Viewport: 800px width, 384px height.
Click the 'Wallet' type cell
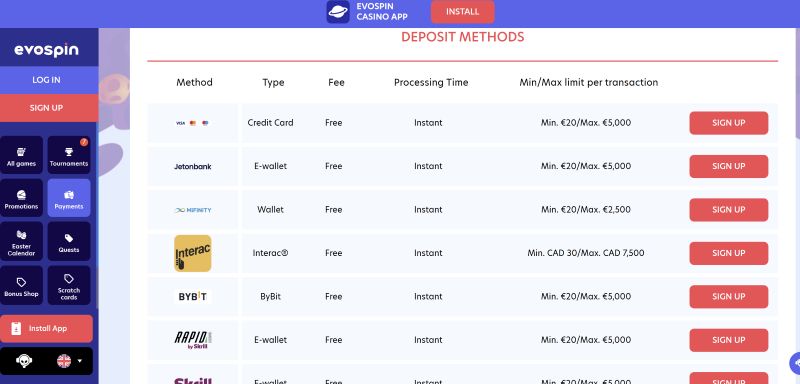click(270, 210)
